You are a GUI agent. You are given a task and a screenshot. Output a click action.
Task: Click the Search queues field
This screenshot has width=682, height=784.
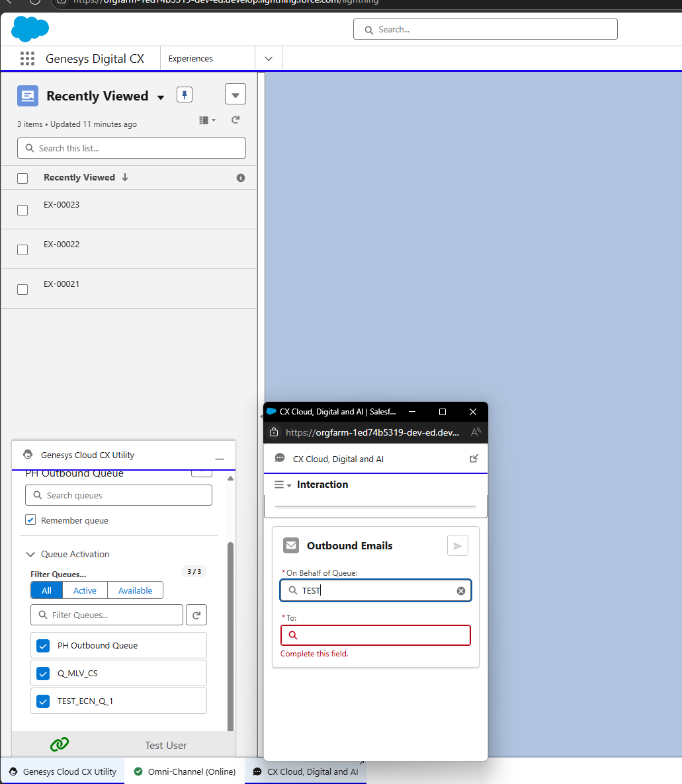tap(118, 495)
